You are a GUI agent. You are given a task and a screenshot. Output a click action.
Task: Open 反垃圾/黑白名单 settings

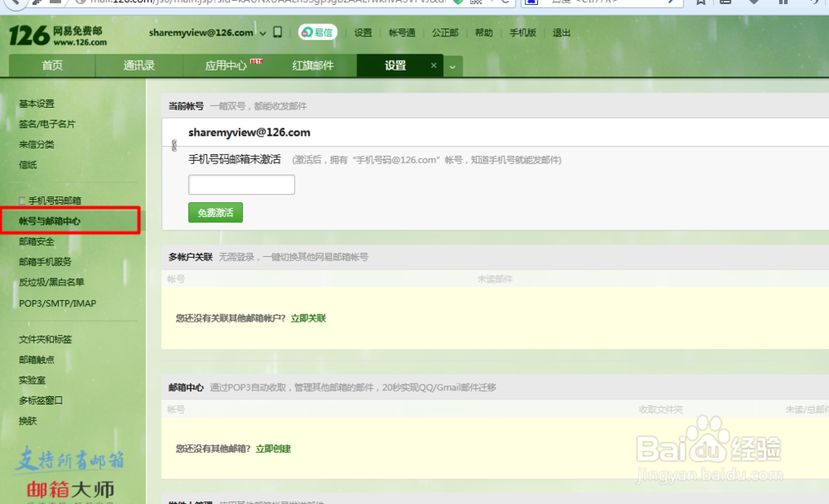tap(51, 283)
